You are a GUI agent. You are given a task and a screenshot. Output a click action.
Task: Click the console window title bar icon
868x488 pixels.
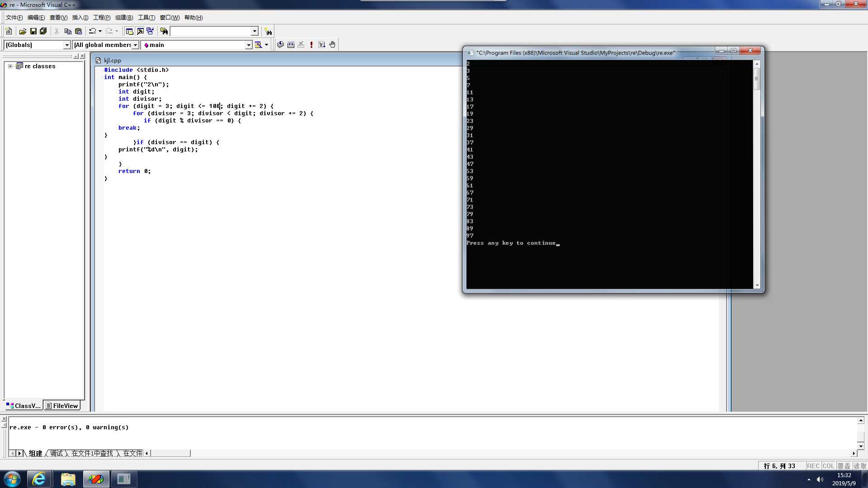click(470, 53)
